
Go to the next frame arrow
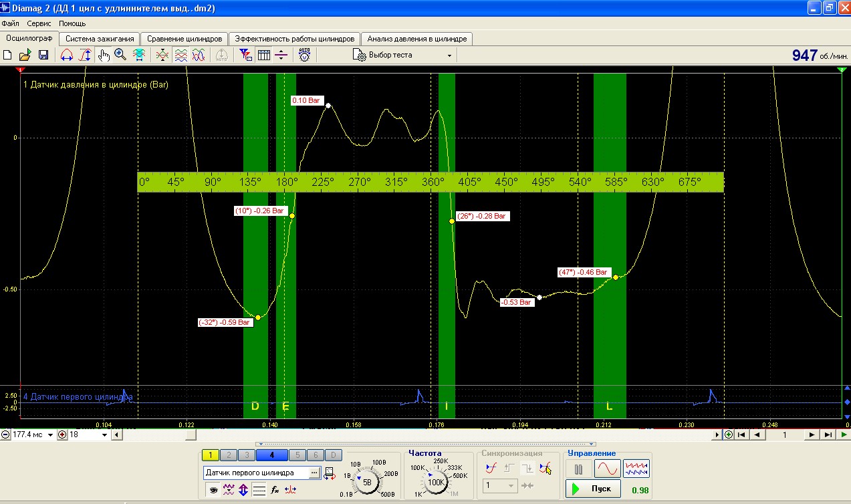tap(812, 434)
